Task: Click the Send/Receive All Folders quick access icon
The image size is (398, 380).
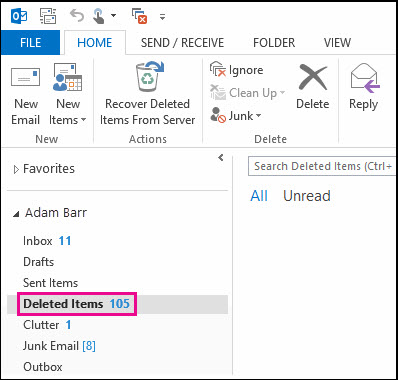Action: point(48,16)
